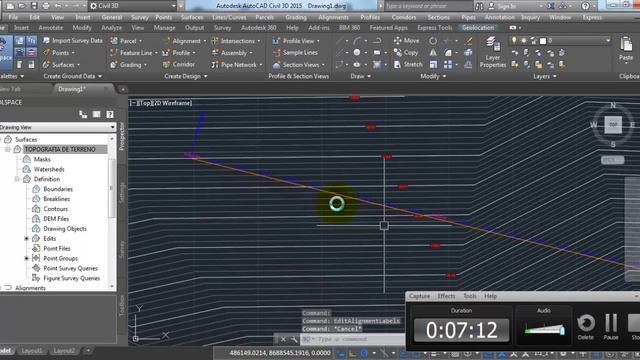Select Point Survey Queries item
The image size is (640, 360).
pos(70,268)
